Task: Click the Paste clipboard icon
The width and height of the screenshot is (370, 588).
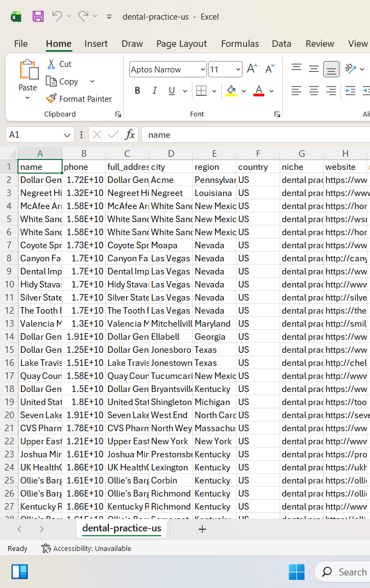Action: click(28, 70)
